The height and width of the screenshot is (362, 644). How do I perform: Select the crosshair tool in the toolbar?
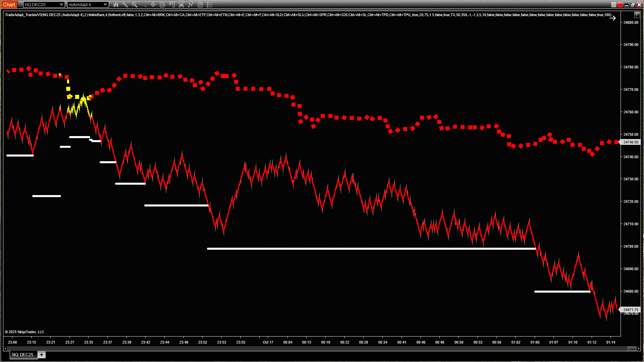click(x=153, y=5)
